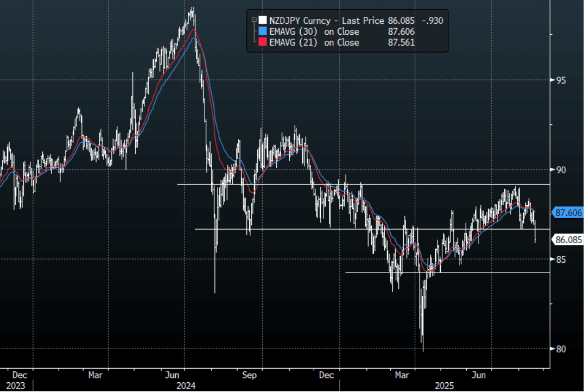Select the EMAVG (30) on Close legend entry
584x392 pixels.
coord(314,31)
